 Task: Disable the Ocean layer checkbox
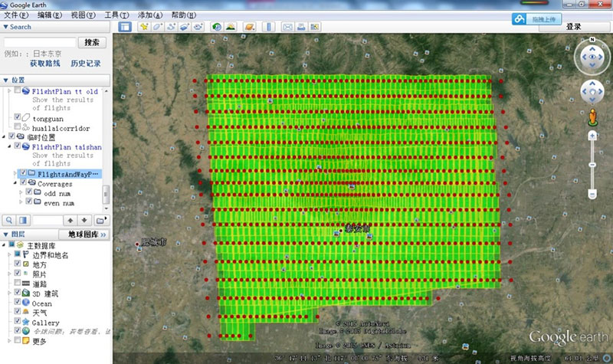click(18, 303)
